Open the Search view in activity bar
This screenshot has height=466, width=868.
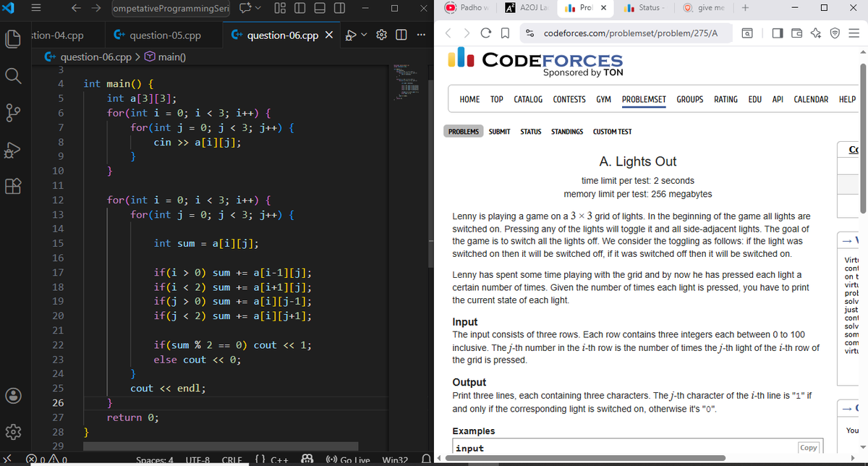pos(14,76)
